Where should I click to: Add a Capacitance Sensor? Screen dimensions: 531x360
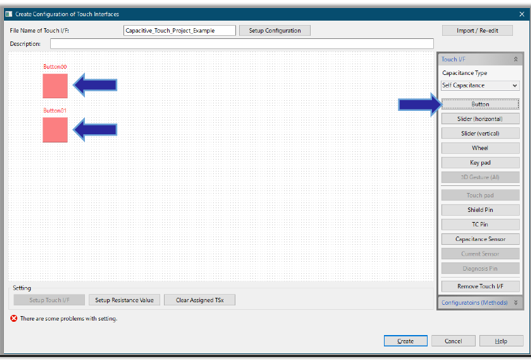(480, 239)
